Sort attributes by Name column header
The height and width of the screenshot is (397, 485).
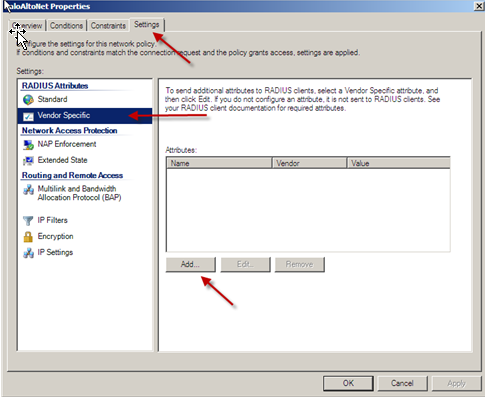click(x=219, y=163)
